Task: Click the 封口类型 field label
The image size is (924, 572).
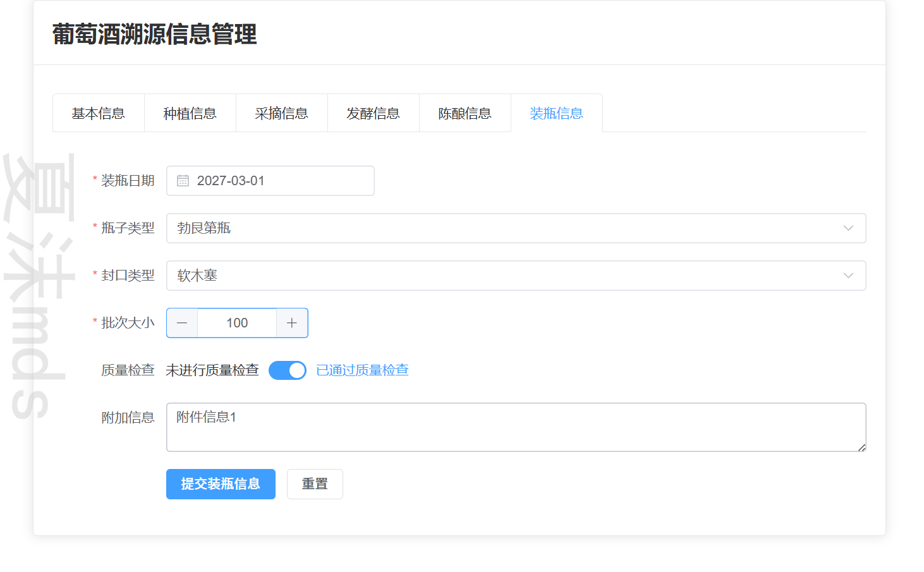Action: click(128, 276)
